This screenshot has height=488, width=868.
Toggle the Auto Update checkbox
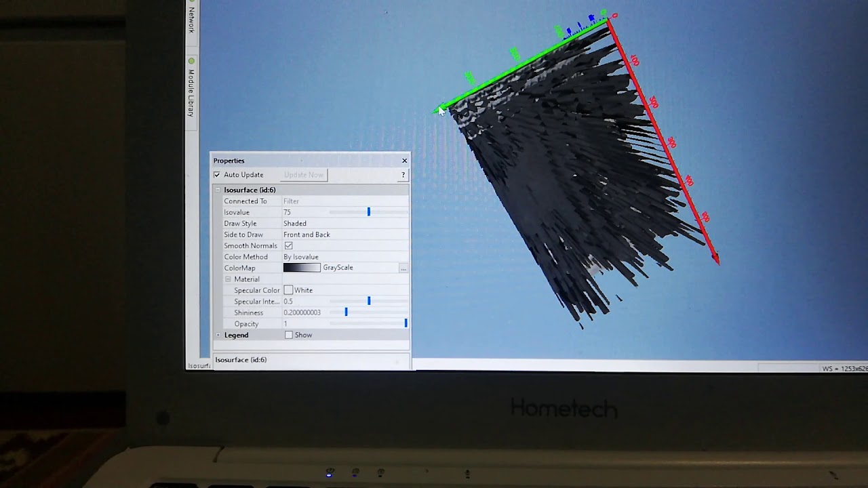tap(217, 175)
